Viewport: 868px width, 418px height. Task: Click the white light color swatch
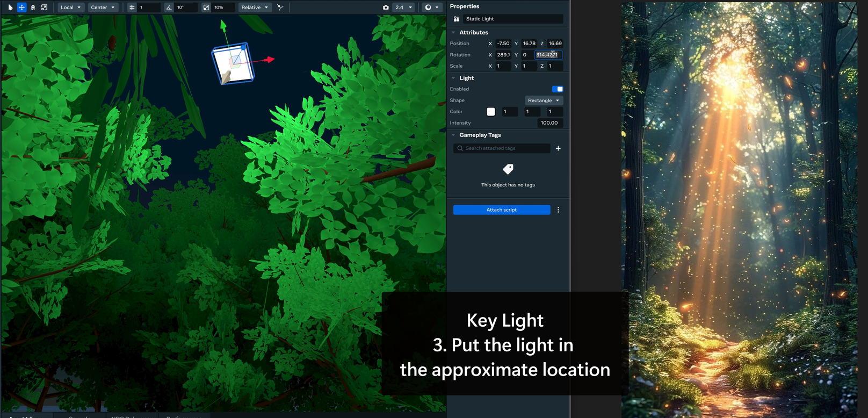[x=490, y=112]
